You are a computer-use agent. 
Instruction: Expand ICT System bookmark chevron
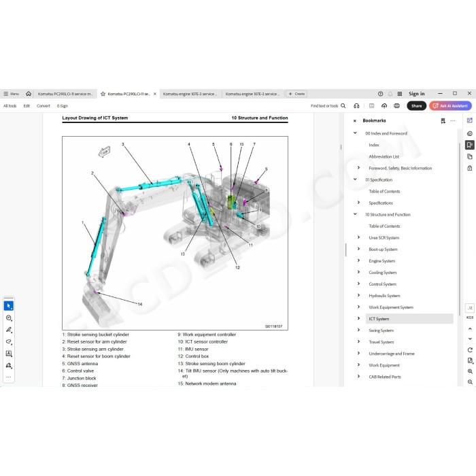pos(358,318)
